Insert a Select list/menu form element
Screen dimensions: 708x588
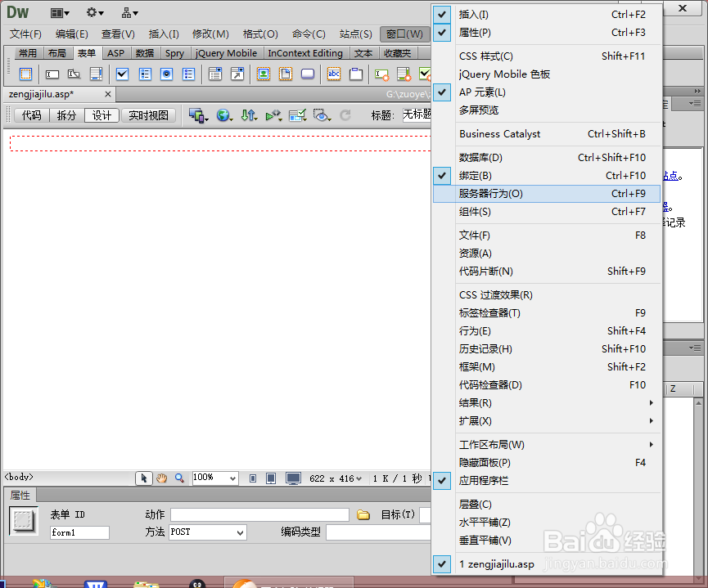tap(215, 74)
